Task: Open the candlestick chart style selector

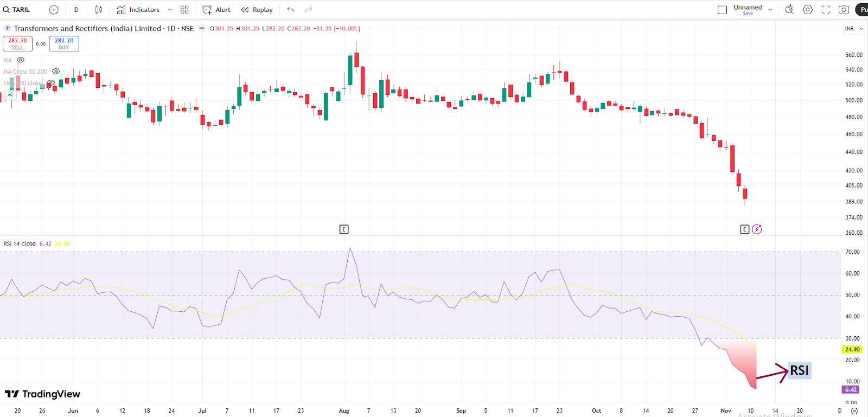Action: click(99, 10)
